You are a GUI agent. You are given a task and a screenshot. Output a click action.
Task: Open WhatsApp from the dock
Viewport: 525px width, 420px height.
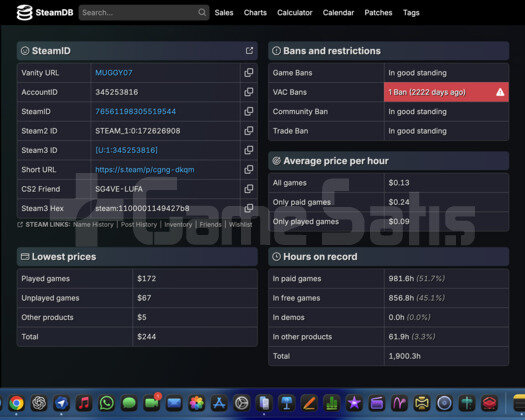pyautogui.click(x=106, y=403)
